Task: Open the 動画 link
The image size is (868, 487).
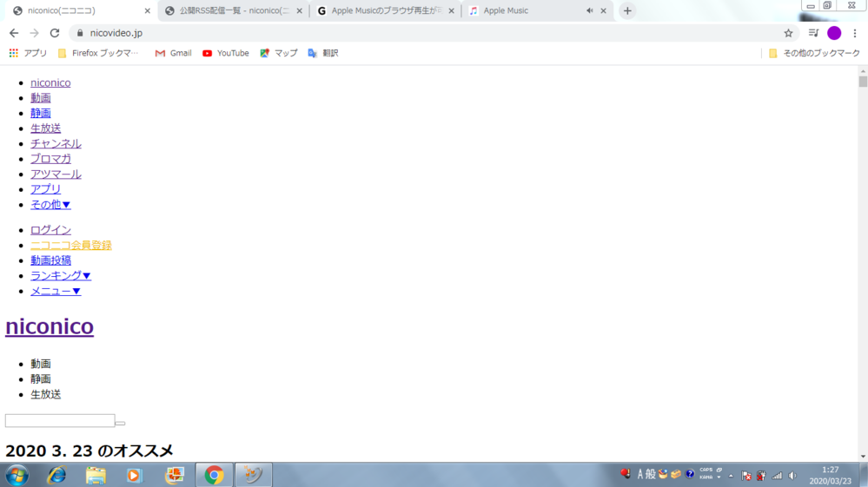Action: 41,98
